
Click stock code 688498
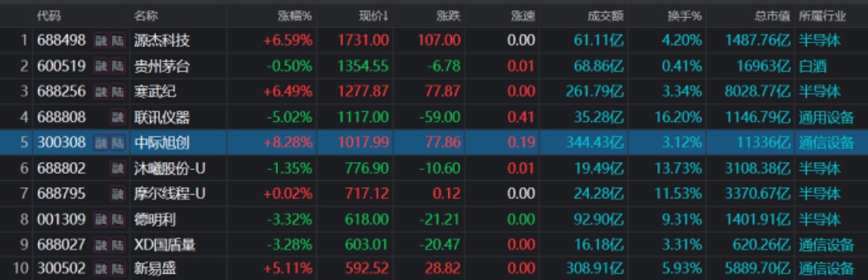[61, 40]
